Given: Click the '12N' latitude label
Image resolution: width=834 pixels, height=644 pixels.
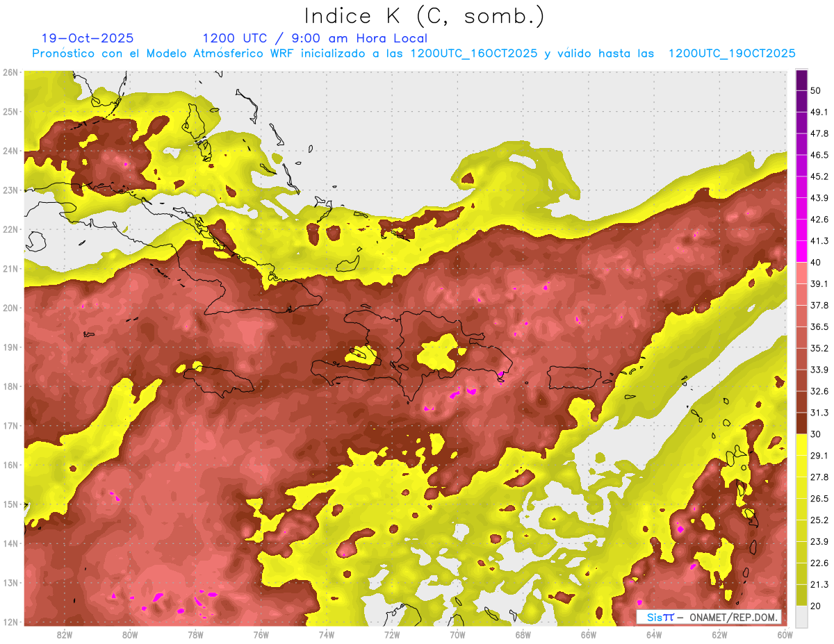Looking at the screenshot, I should coord(10,622).
